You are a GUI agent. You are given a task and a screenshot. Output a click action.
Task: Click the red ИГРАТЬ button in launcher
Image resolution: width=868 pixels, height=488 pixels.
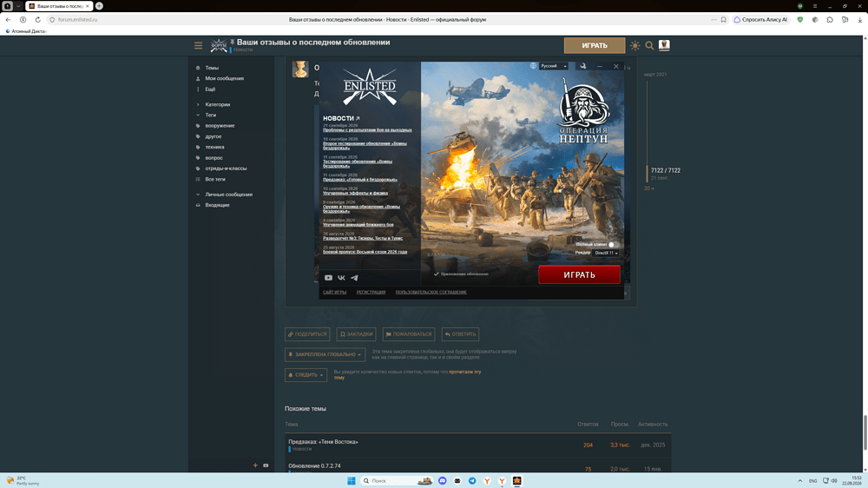click(579, 274)
